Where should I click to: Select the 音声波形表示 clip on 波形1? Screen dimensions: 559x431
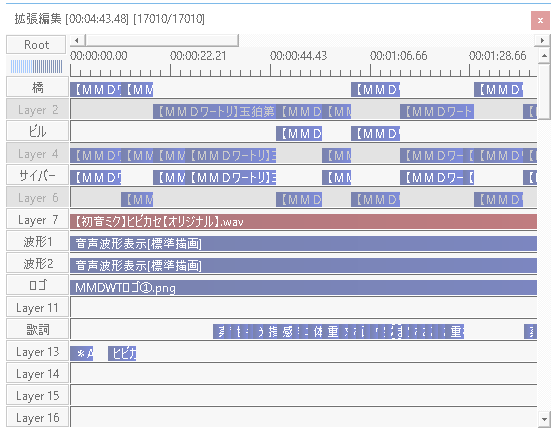point(303,244)
